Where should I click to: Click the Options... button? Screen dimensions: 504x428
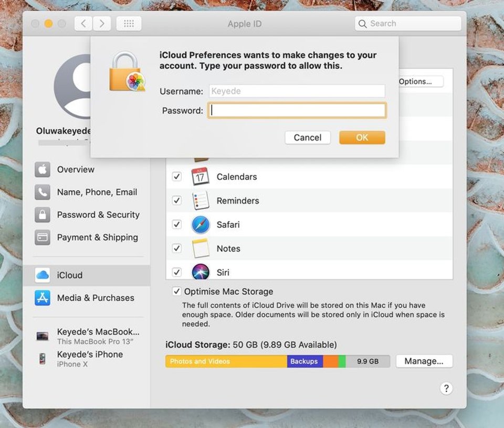[421, 81]
